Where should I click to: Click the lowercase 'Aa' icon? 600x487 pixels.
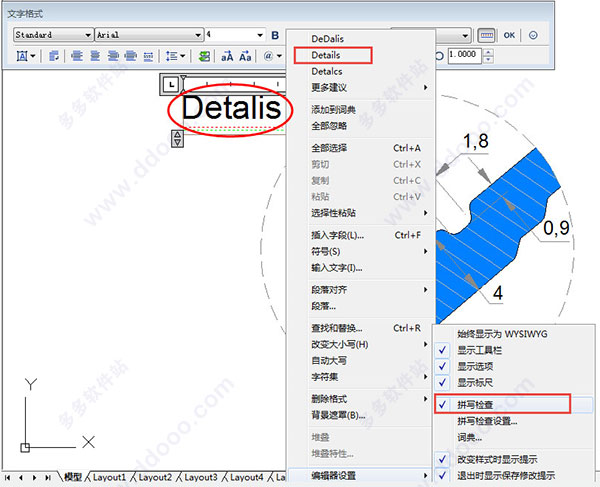pos(246,56)
